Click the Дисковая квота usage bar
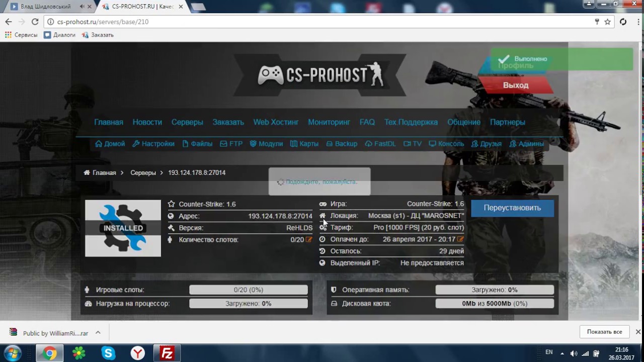644x362 pixels. pos(495,303)
